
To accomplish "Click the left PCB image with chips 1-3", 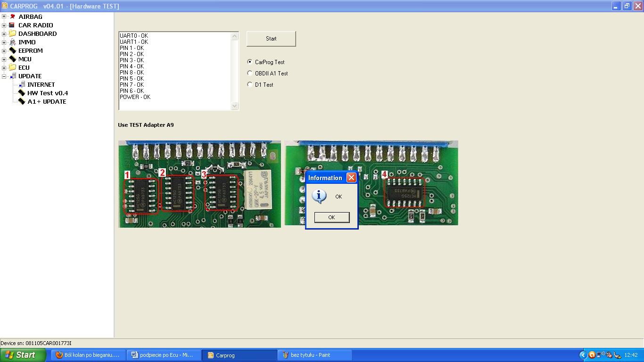I will coord(199,184).
